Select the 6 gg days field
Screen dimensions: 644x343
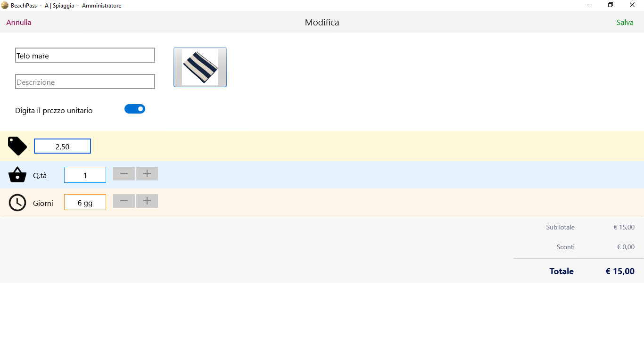85,202
